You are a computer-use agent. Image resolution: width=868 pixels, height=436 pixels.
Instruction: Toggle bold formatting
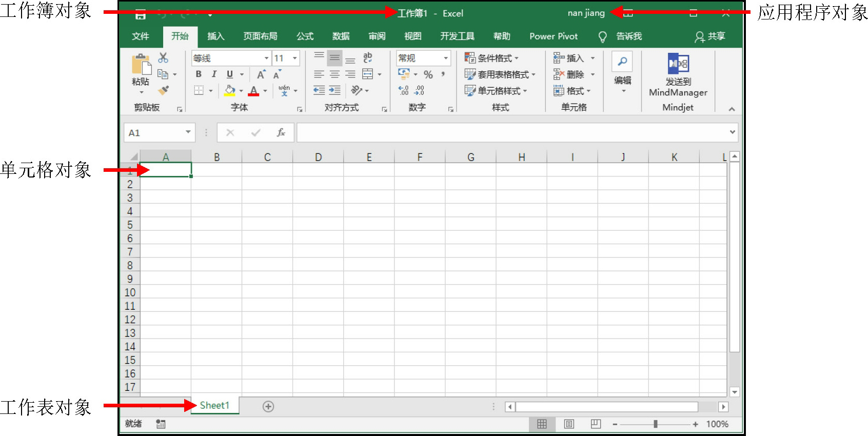[x=199, y=74]
